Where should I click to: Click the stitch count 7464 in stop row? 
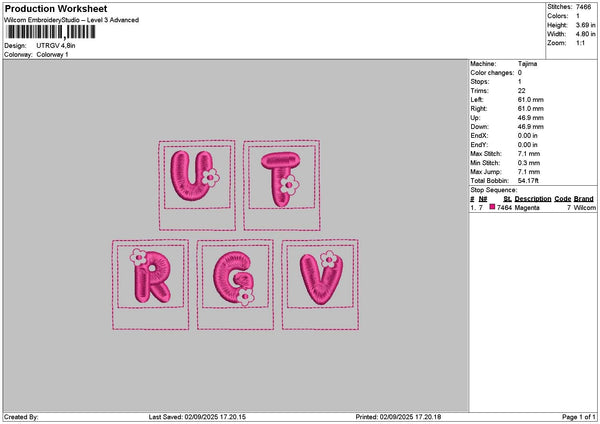tap(504, 207)
